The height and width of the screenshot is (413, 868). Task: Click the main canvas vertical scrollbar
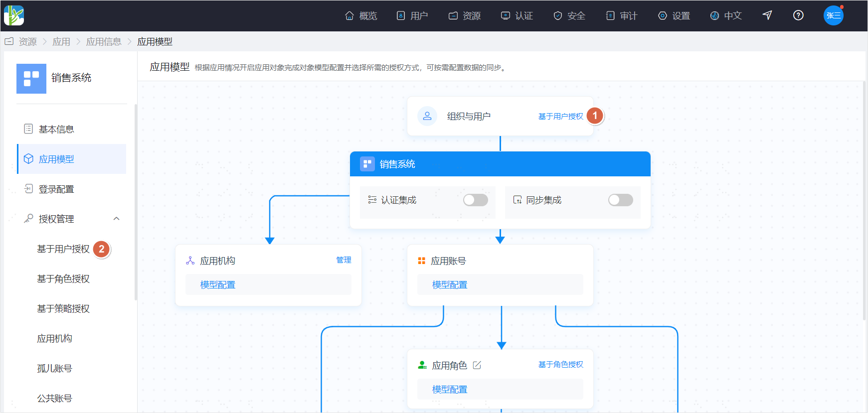[x=864, y=201]
